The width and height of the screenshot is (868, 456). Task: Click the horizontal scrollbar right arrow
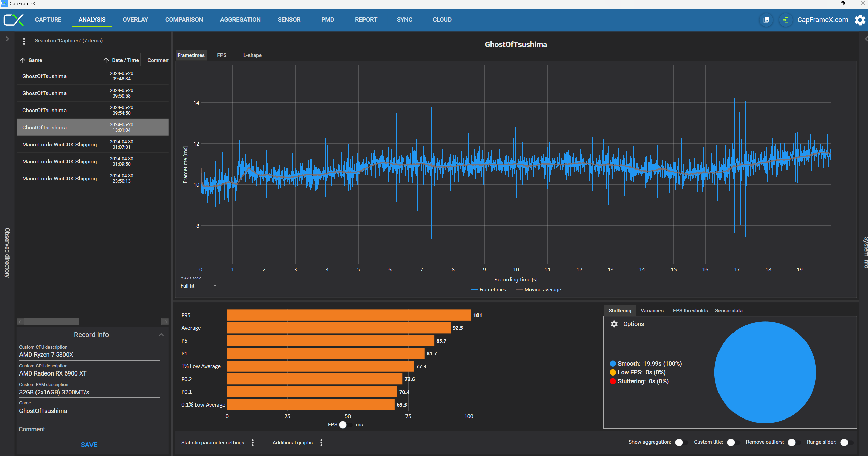[x=165, y=322]
